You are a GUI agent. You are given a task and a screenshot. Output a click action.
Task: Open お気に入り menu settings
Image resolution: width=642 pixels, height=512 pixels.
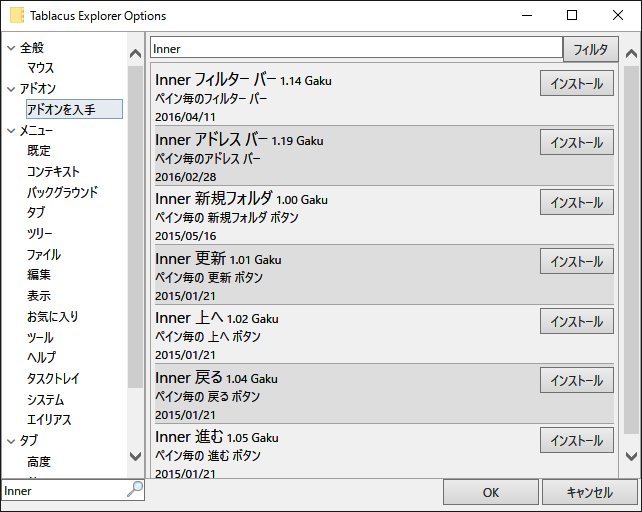click(x=52, y=317)
